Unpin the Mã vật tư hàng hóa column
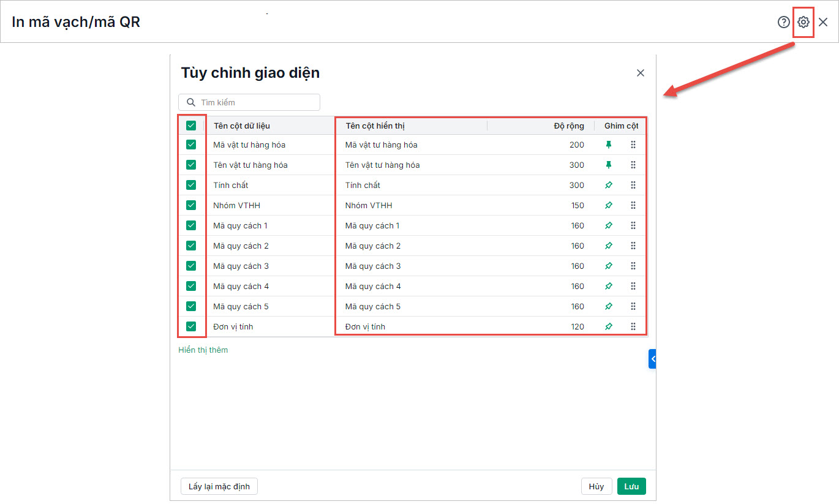839x504 pixels. tap(609, 145)
